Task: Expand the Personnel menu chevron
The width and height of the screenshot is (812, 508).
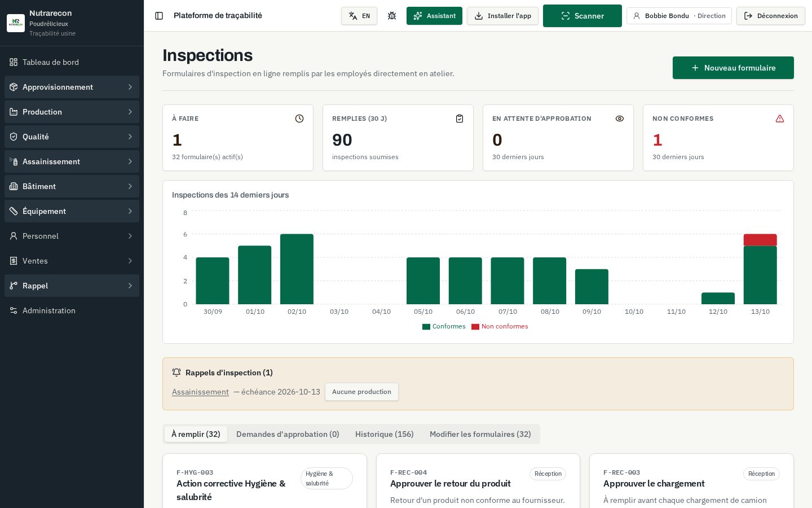Action: tap(130, 236)
